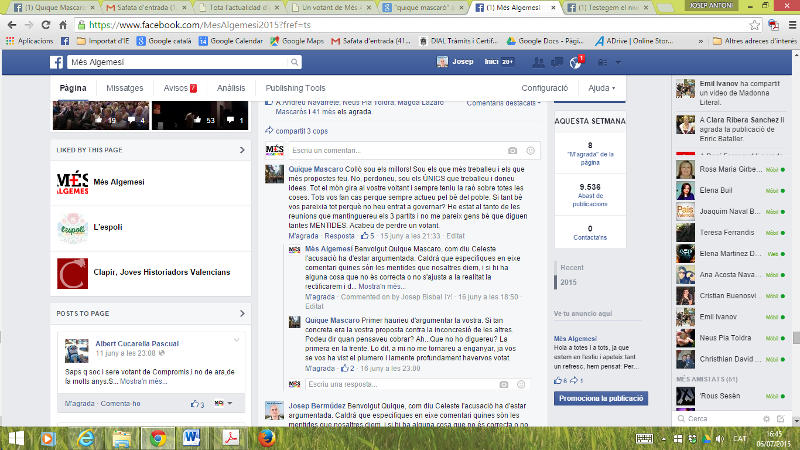800x450 pixels.
Task: Expand the Ajuda dropdown
Action: click(601, 88)
